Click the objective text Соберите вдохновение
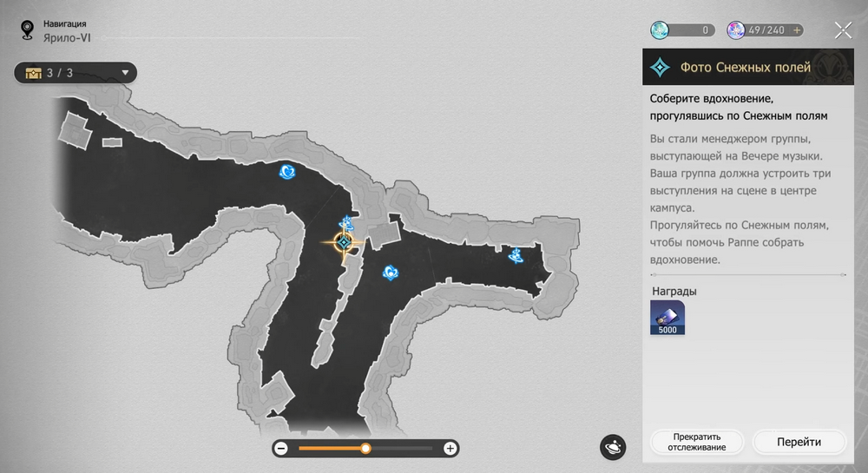This screenshot has height=473, width=868. [x=712, y=98]
